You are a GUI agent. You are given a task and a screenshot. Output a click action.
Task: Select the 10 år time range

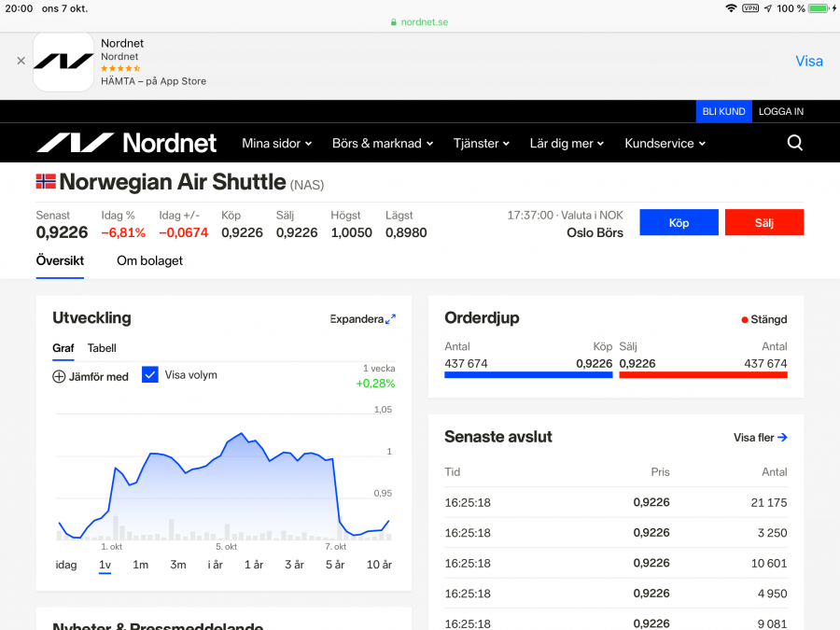379,565
